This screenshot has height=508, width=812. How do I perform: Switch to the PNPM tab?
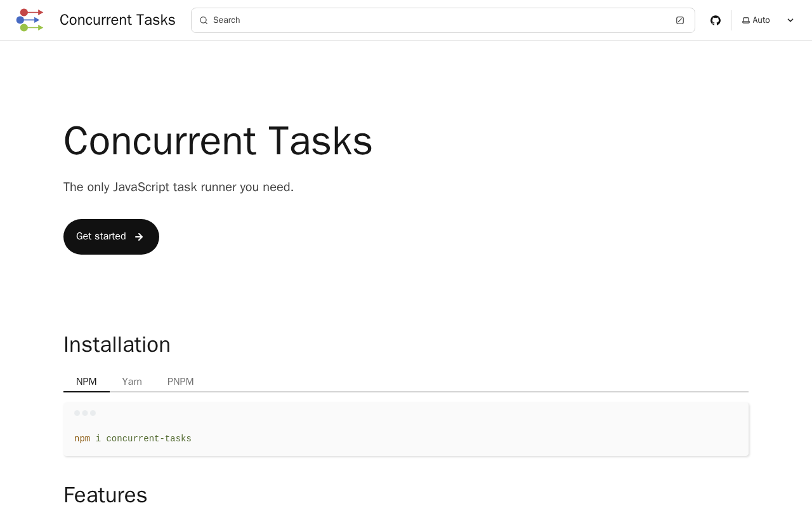coord(180,382)
